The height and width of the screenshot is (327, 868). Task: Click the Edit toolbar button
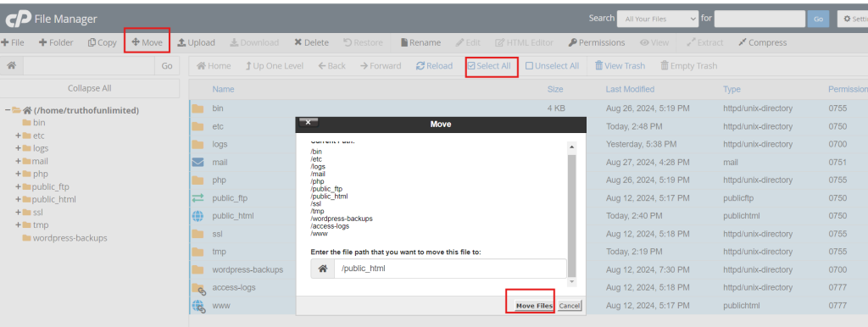(468, 42)
